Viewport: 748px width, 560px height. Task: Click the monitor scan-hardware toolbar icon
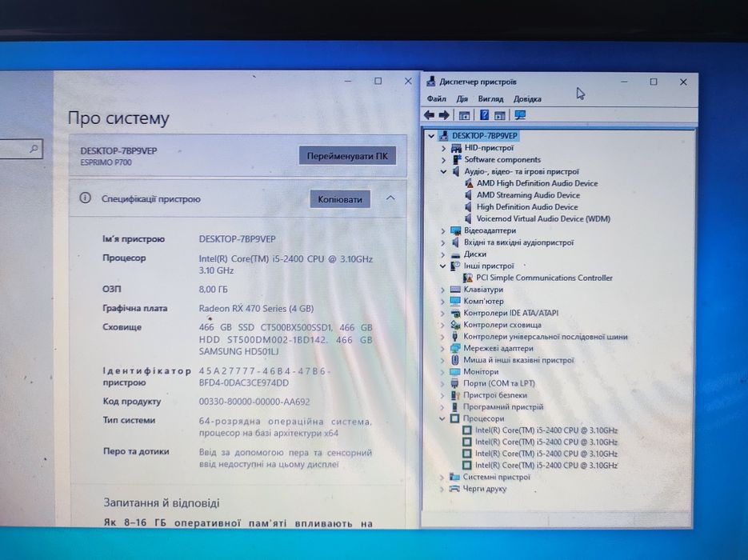pos(520,115)
